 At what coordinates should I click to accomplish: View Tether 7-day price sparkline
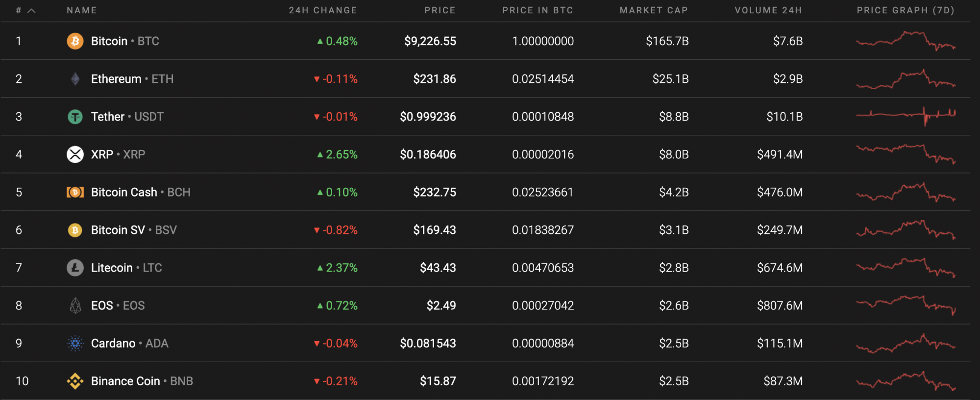[906, 117]
